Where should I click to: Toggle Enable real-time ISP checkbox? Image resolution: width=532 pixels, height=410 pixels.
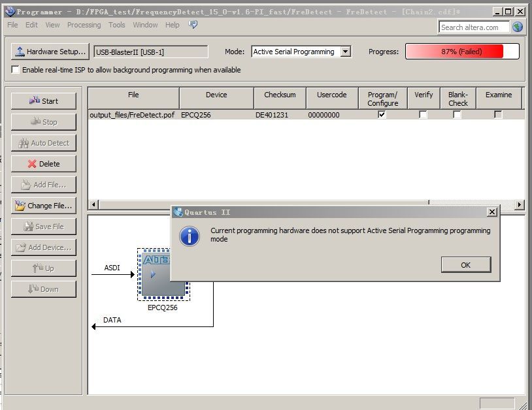[x=15, y=69]
